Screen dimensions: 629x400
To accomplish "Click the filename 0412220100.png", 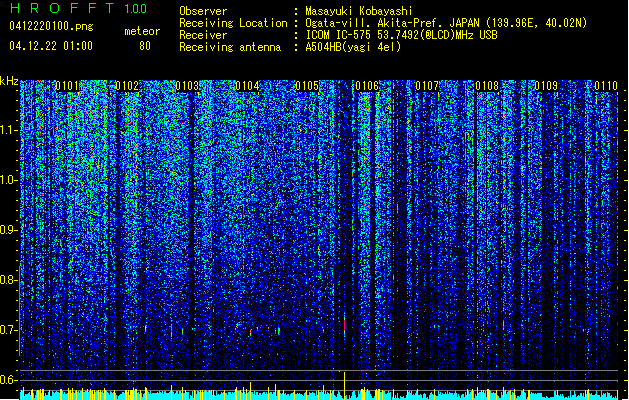I will point(51,27).
